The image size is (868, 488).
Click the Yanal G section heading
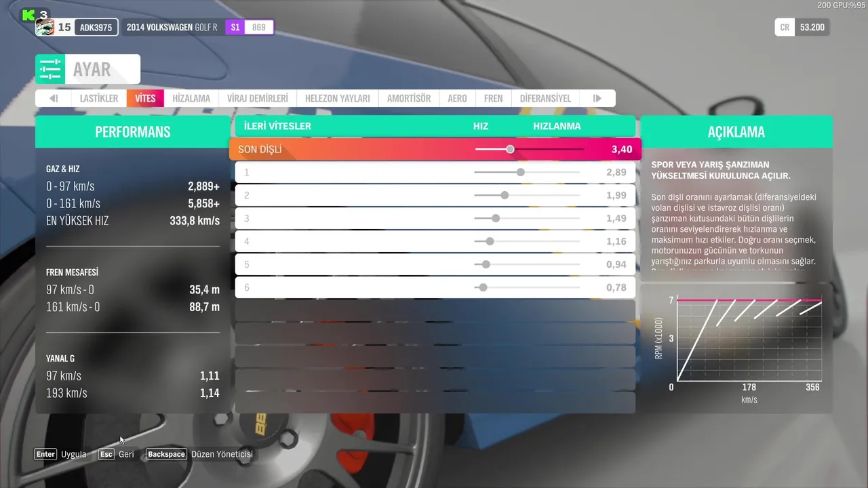[60, 359]
